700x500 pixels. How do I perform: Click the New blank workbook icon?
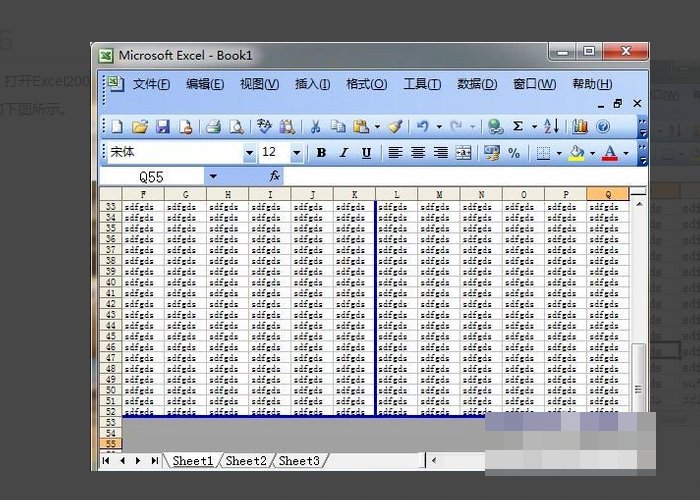pos(117,127)
